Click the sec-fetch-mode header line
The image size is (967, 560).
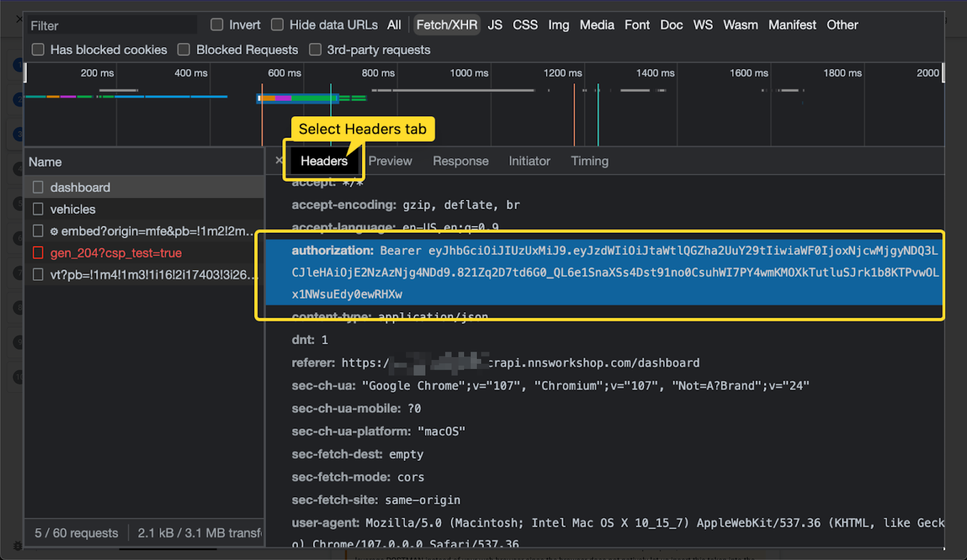[x=358, y=477]
